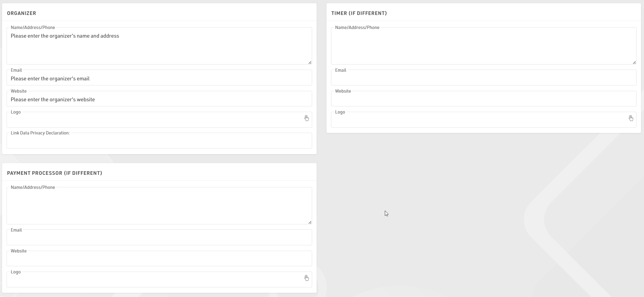Click the Payment Processor Email field
This screenshot has width=644, height=297.
click(x=159, y=238)
